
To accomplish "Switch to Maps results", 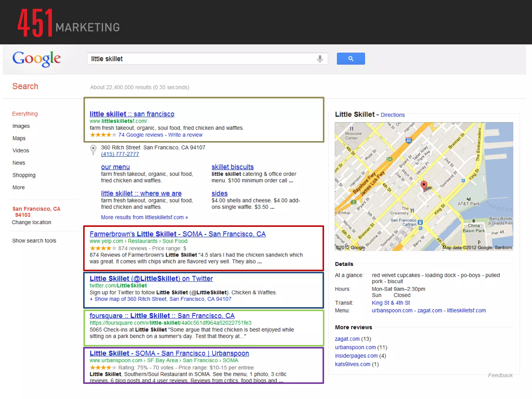I will (19, 138).
